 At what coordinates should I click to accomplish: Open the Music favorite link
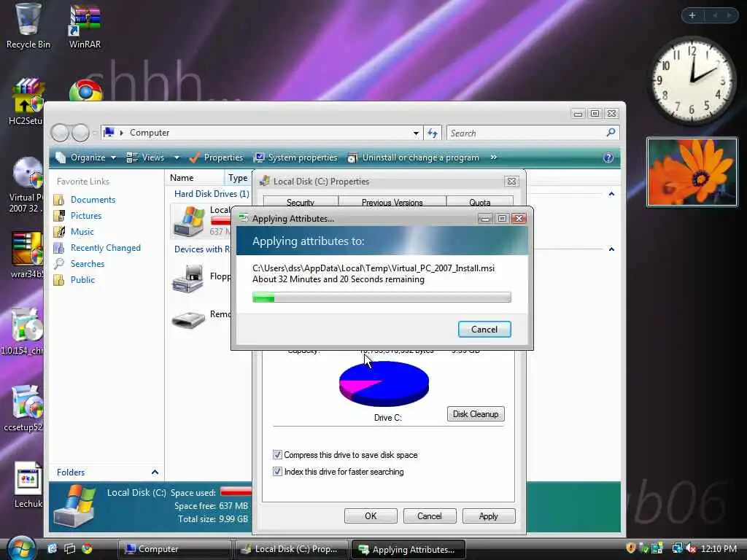coord(82,232)
